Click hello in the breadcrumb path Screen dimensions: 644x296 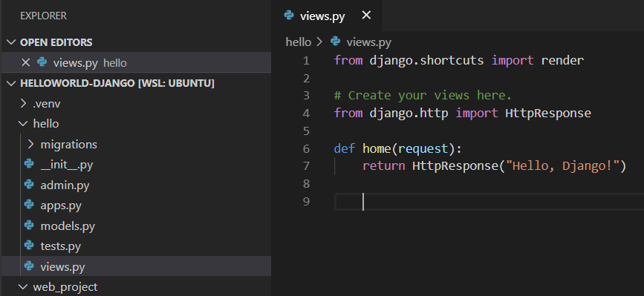click(299, 42)
